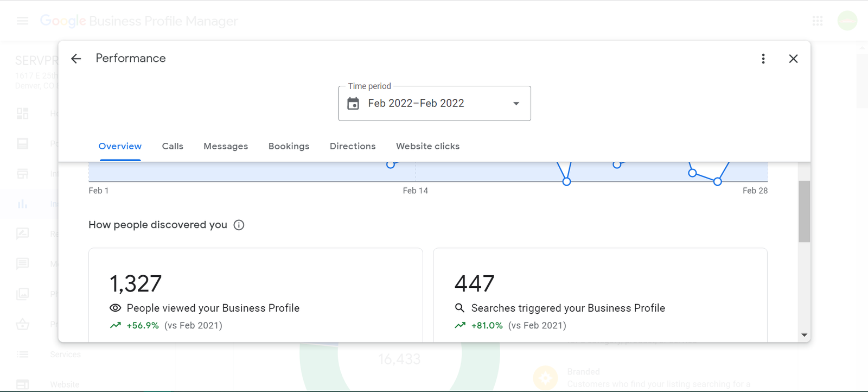Click the How people discovered you heading
This screenshot has height=392, width=868.
pyautogui.click(x=158, y=225)
